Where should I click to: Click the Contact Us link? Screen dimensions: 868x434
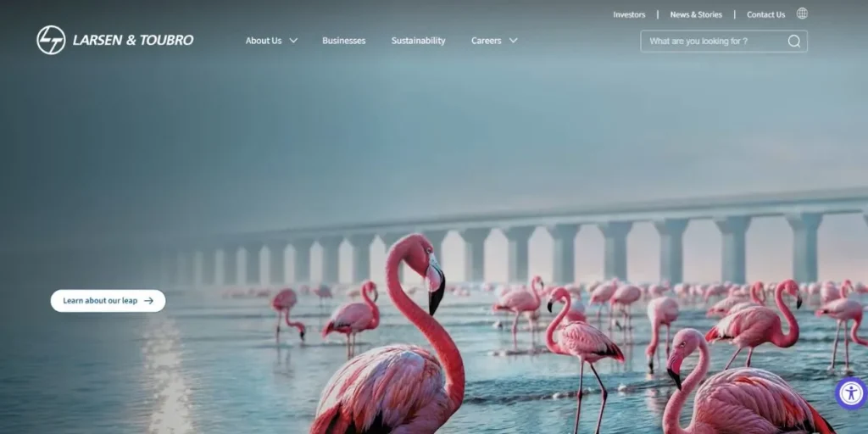click(765, 14)
